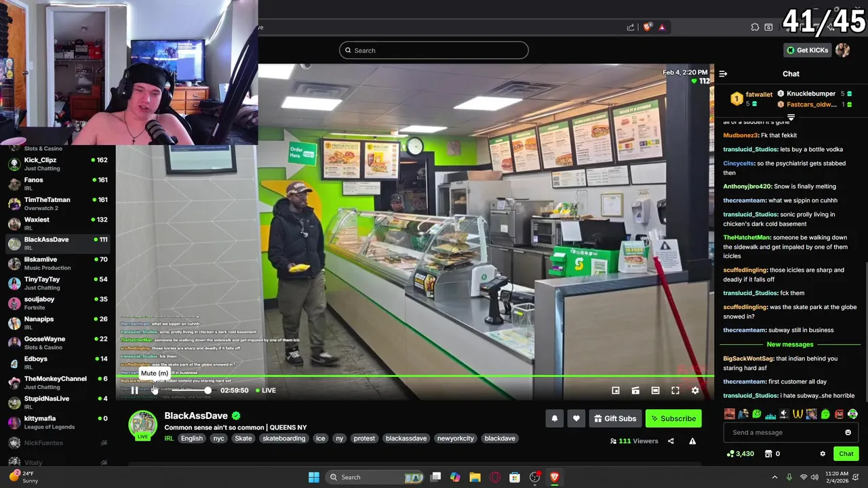Select the angry red face emote
This screenshot has height=488, width=868.
839,414
